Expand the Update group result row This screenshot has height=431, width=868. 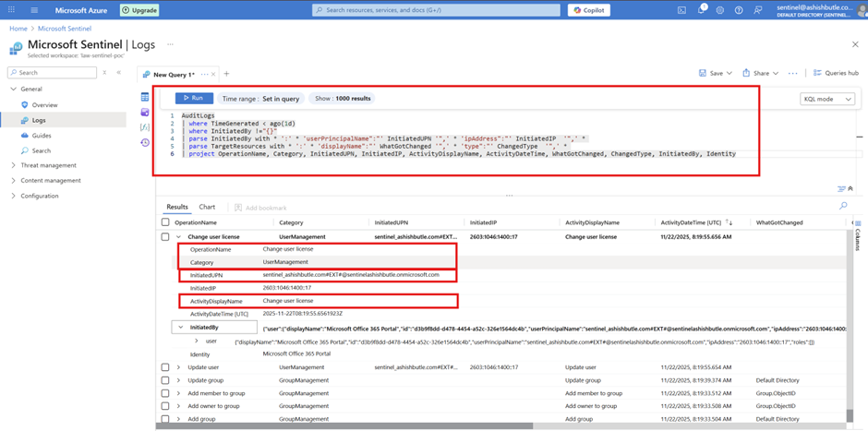click(179, 380)
